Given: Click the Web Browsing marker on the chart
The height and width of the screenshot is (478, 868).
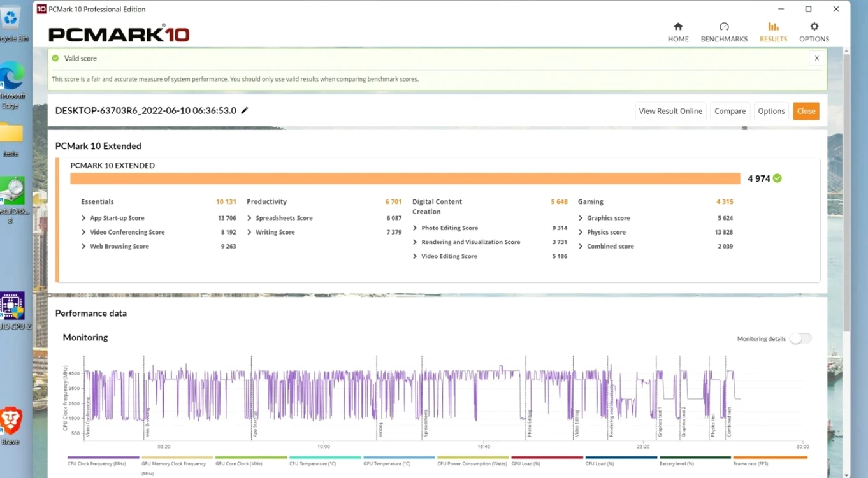Looking at the screenshot, I should tap(147, 422).
